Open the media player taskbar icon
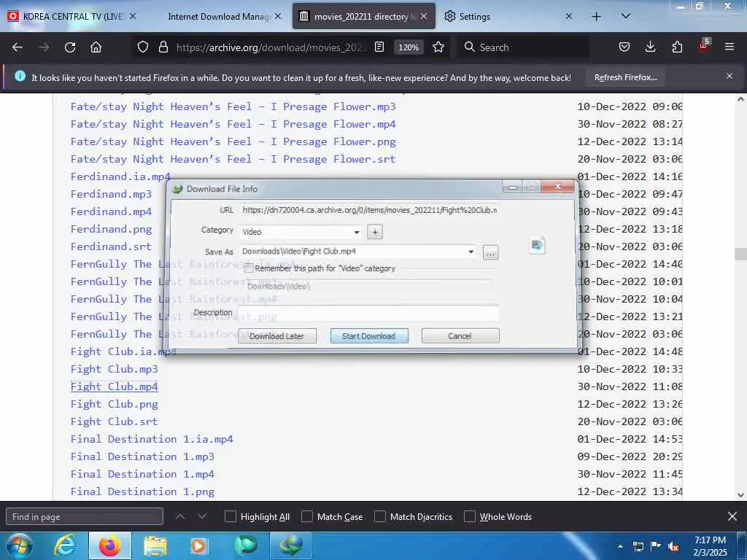 coord(198,545)
